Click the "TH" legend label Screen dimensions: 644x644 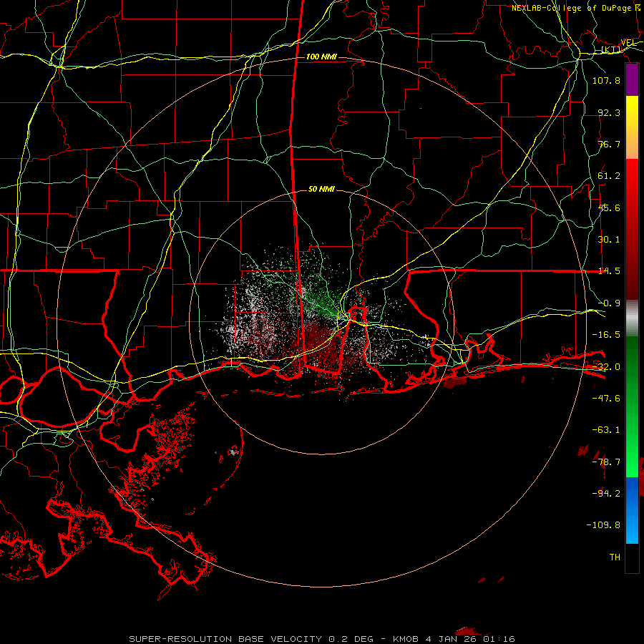point(615,557)
